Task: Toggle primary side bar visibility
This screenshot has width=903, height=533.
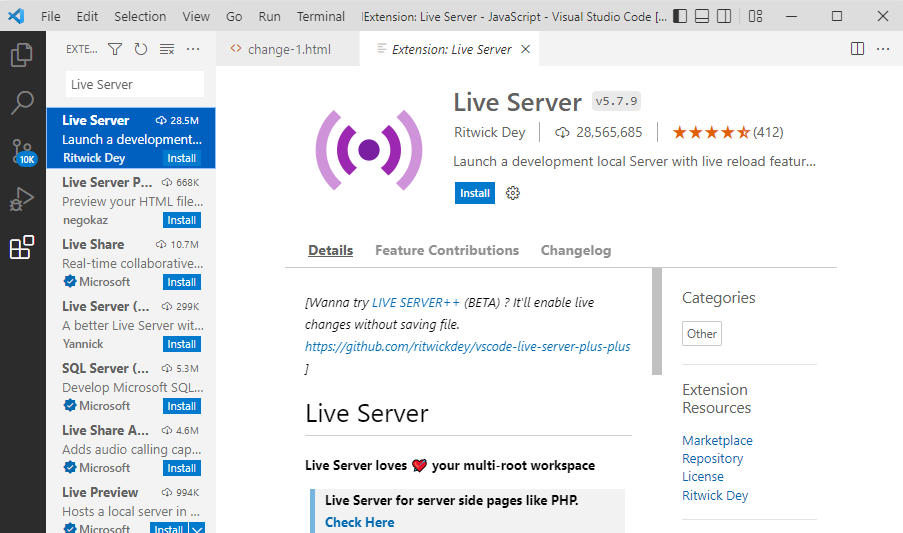Action: (680, 16)
